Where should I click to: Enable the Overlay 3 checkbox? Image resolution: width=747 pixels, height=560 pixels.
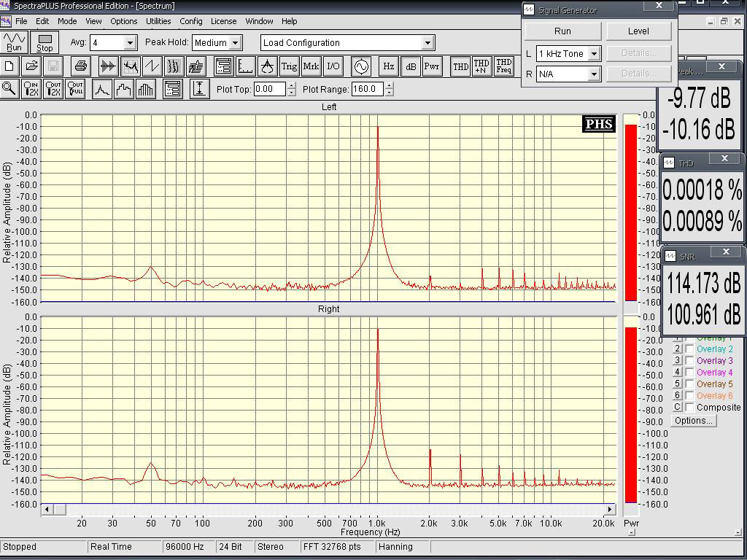(x=689, y=361)
